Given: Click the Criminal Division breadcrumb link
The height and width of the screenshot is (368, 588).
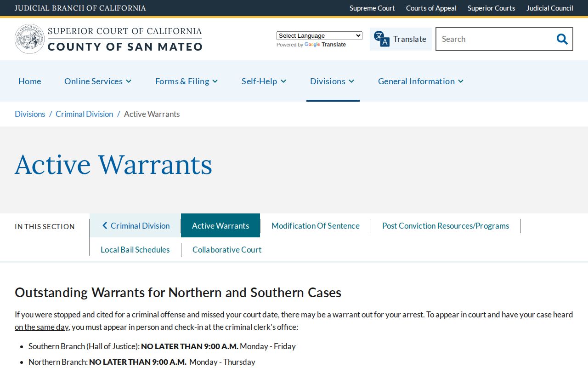Looking at the screenshot, I should point(85,114).
